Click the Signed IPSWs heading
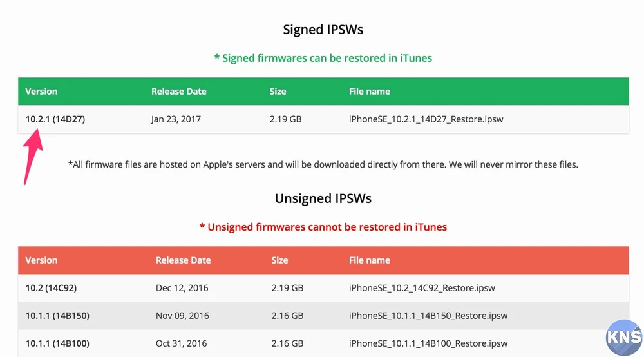Image resolution: width=644 pixels, height=357 pixels. (x=323, y=30)
